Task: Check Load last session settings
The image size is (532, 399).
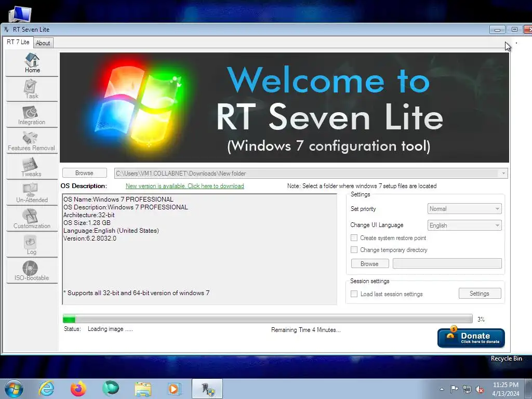Action: point(354,294)
